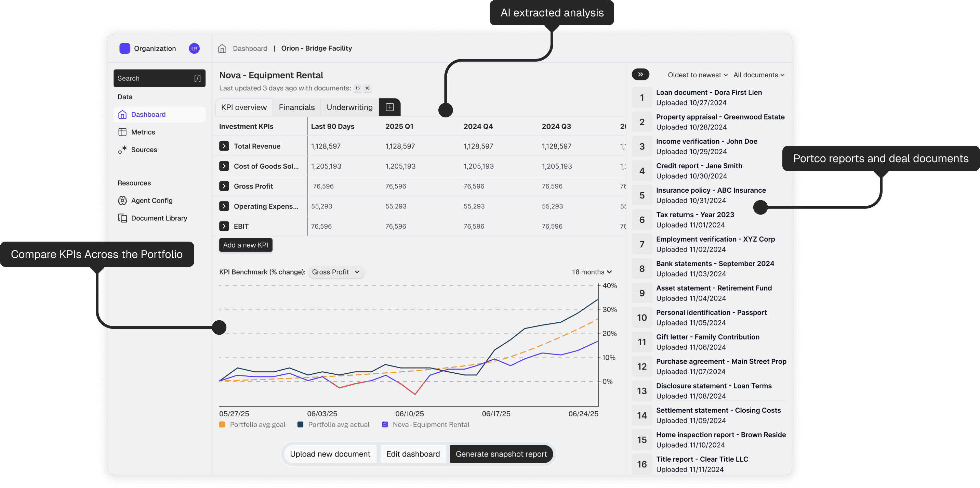
Task: Expand the Total Revenue row
Action: 224,146
